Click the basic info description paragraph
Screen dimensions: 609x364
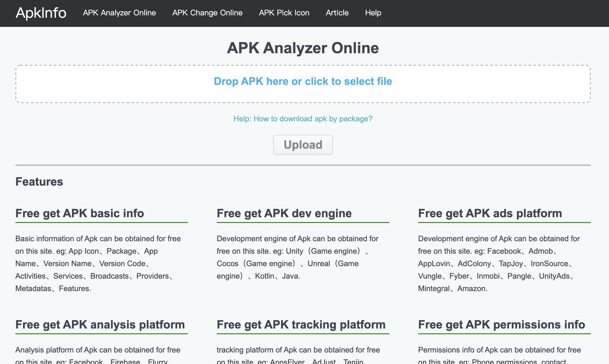[98, 263]
